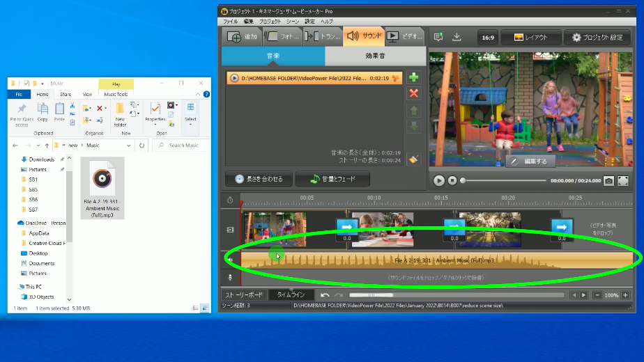Click the fullscreen preview icon

click(x=623, y=180)
